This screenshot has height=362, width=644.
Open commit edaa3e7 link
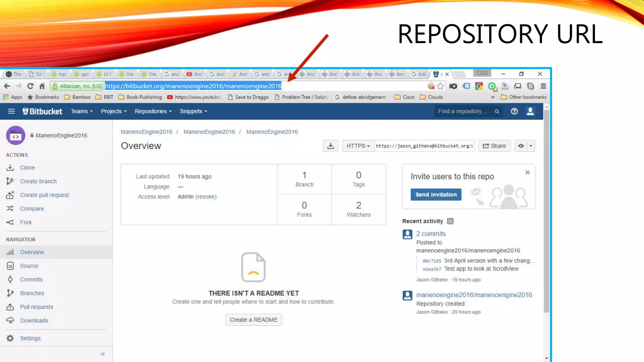(432, 269)
